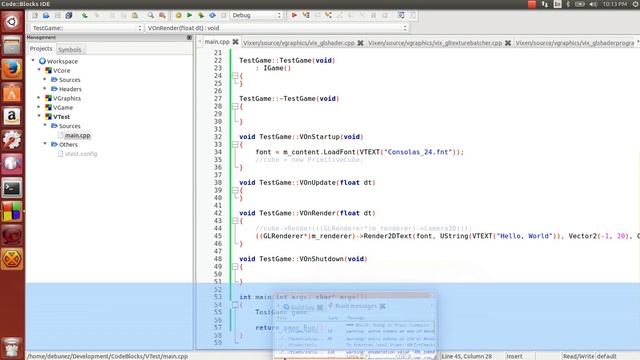Open the TestGame:: scope dropdown
The width and height of the screenshot is (640, 360).
tap(86, 28)
